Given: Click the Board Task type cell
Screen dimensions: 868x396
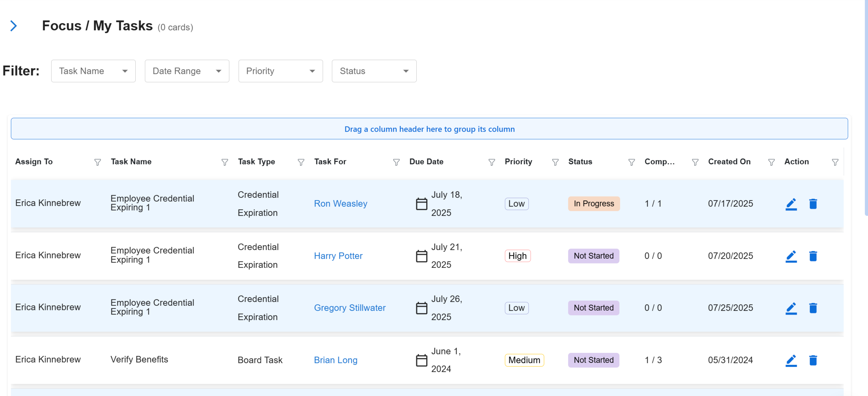Looking at the screenshot, I should [260, 360].
